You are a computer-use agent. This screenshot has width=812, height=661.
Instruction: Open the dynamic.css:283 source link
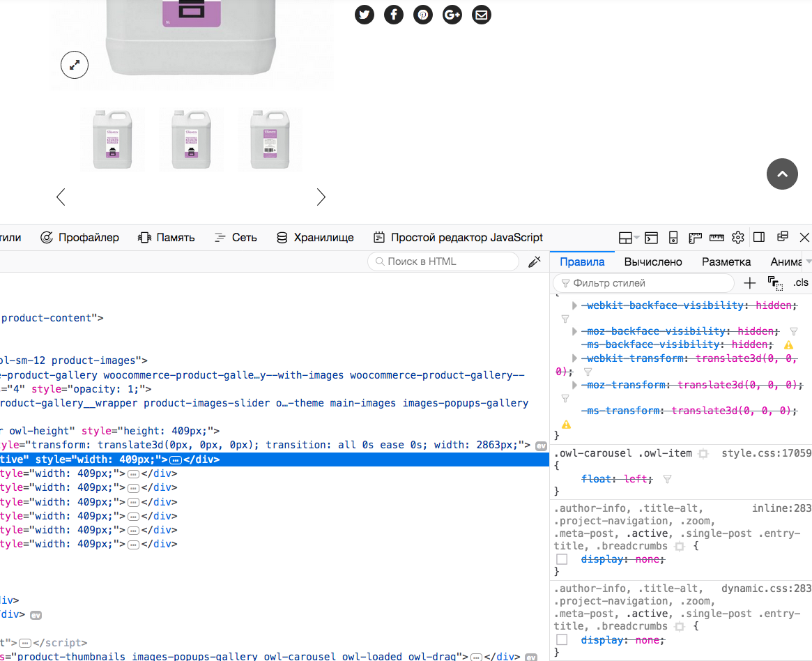(x=767, y=588)
